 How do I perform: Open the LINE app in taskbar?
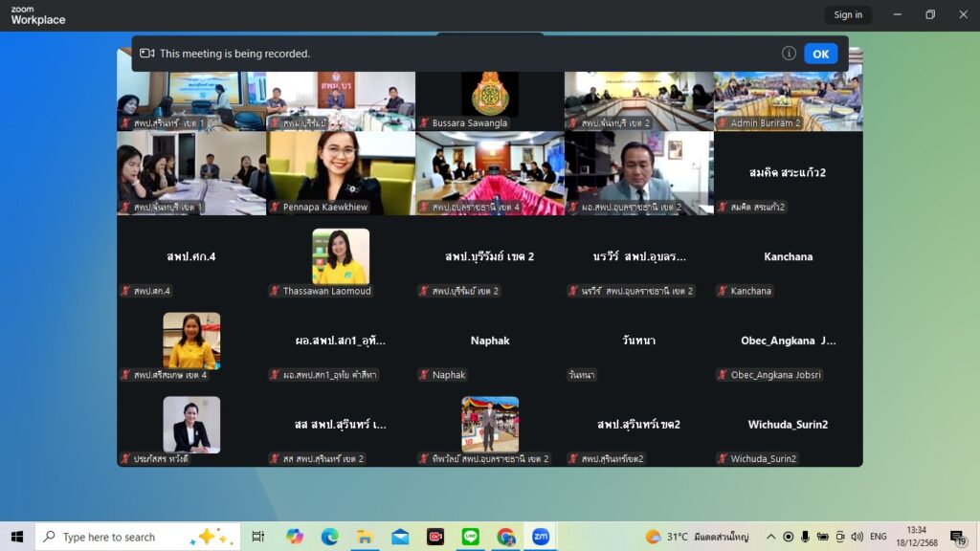(471, 537)
